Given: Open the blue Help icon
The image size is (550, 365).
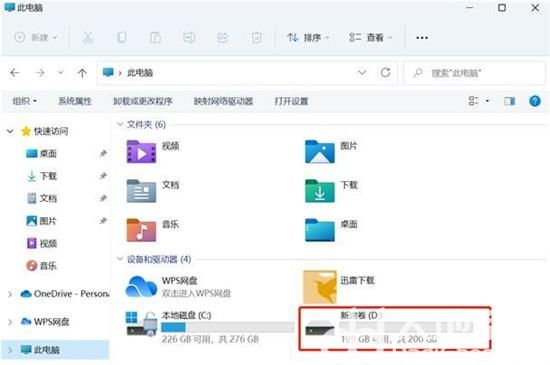Looking at the screenshot, I should (535, 101).
